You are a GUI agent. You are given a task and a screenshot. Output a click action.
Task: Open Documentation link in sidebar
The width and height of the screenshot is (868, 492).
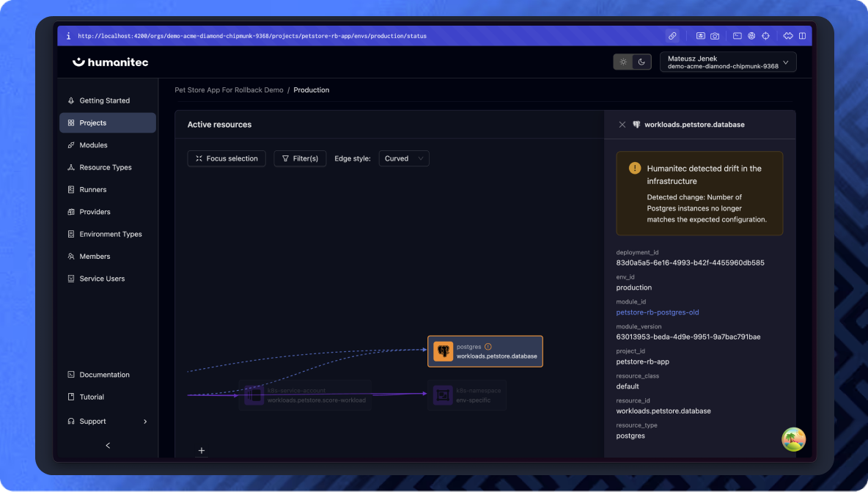(107, 375)
